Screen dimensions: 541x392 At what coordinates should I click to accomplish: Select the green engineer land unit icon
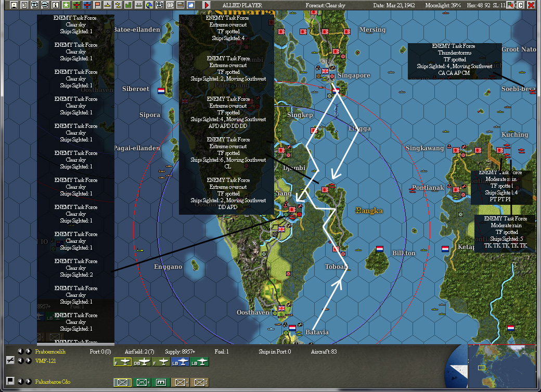tap(161, 382)
